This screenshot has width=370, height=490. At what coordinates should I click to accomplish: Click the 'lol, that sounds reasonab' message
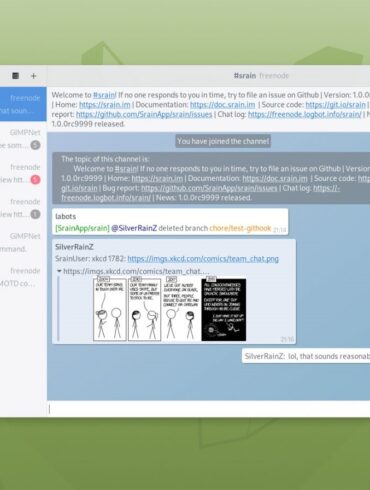[306, 356]
